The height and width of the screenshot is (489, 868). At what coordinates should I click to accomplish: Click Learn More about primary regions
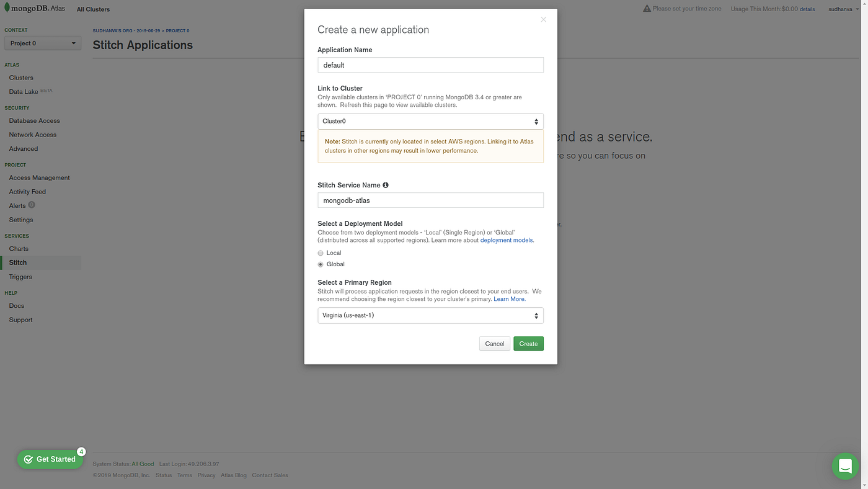click(509, 298)
